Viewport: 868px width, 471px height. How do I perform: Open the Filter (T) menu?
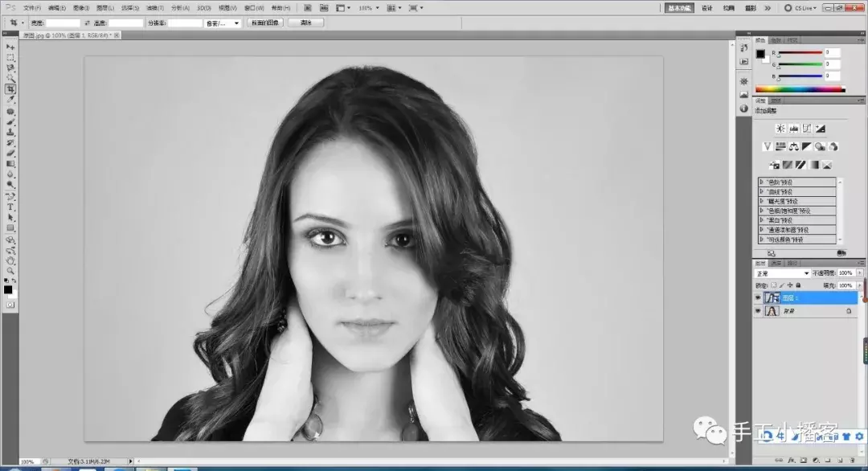point(154,8)
